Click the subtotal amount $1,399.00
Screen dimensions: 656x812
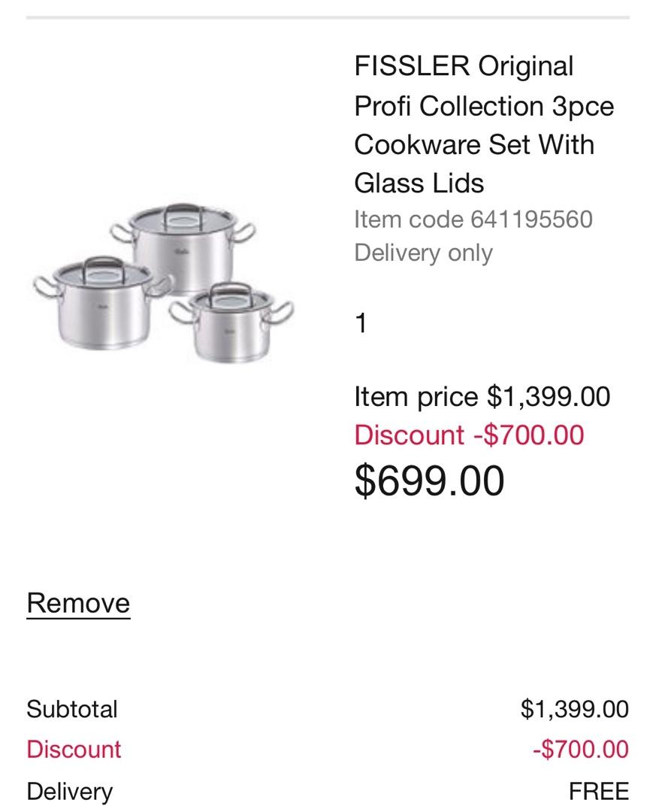coord(574,709)
